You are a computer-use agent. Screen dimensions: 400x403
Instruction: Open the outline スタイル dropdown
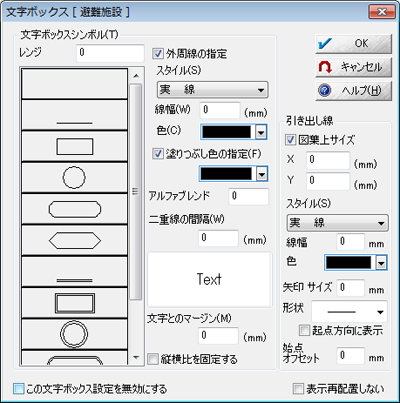(x=212, y=90)
